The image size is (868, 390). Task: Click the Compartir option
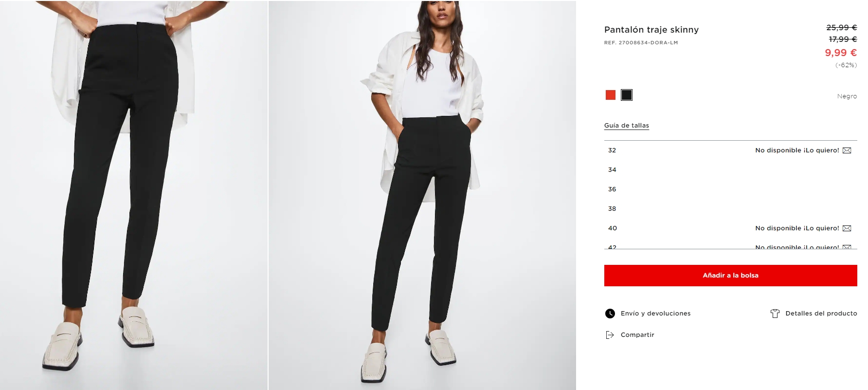tap(637, 335)
